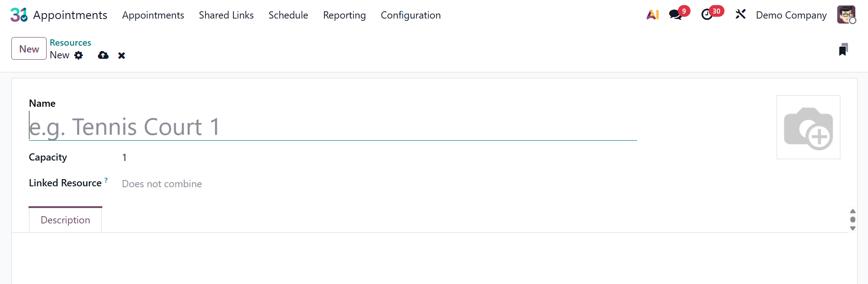868x284 pixels.
Task: Change the Does not combine linked resource
Action: click(x=162, y=184)
